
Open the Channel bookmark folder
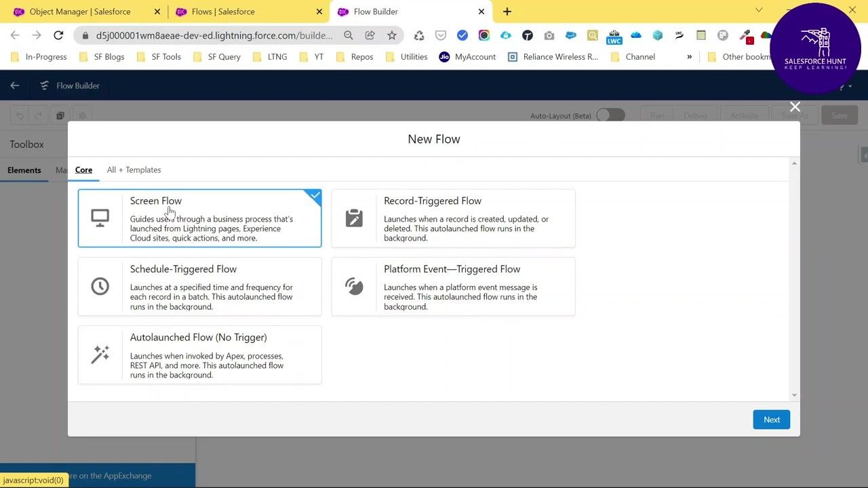coord(633,57)
